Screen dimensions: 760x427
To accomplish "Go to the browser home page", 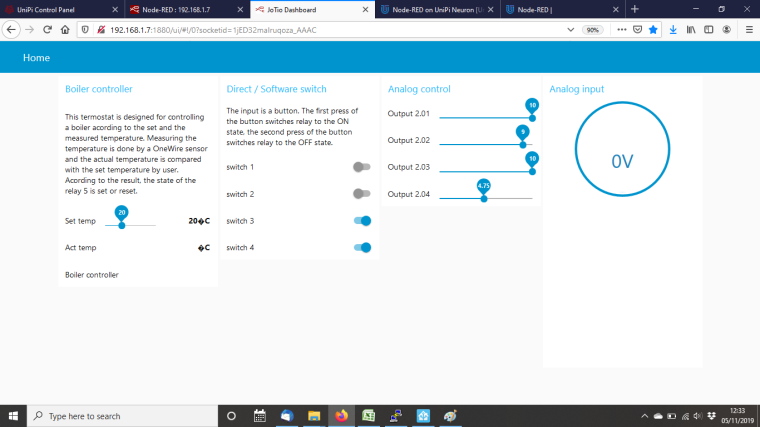I will pos(65,29).
